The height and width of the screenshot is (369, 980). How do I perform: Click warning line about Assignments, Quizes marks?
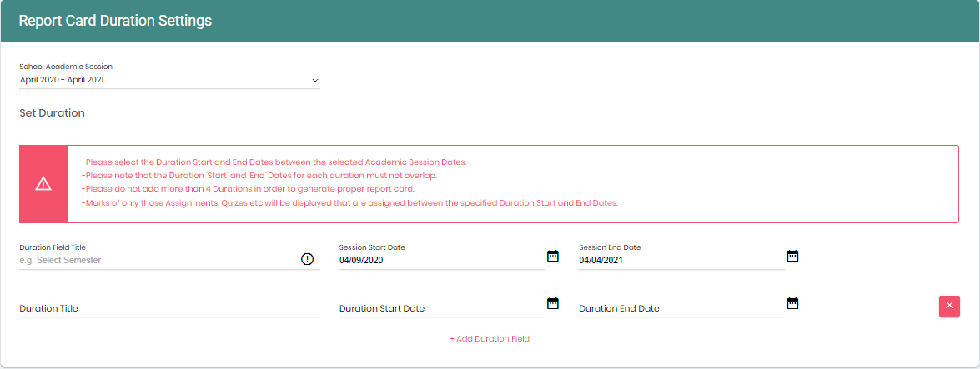coord(349,203)
